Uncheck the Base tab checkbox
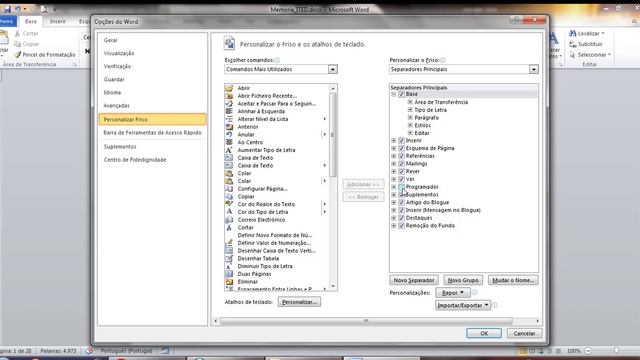This screenshot has height=360, width=640. [401, 94]
